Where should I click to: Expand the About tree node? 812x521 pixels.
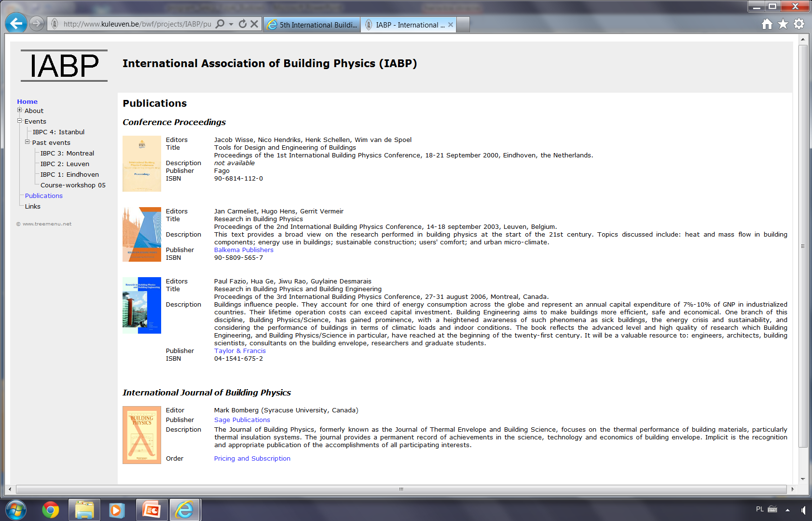[20, 110]
